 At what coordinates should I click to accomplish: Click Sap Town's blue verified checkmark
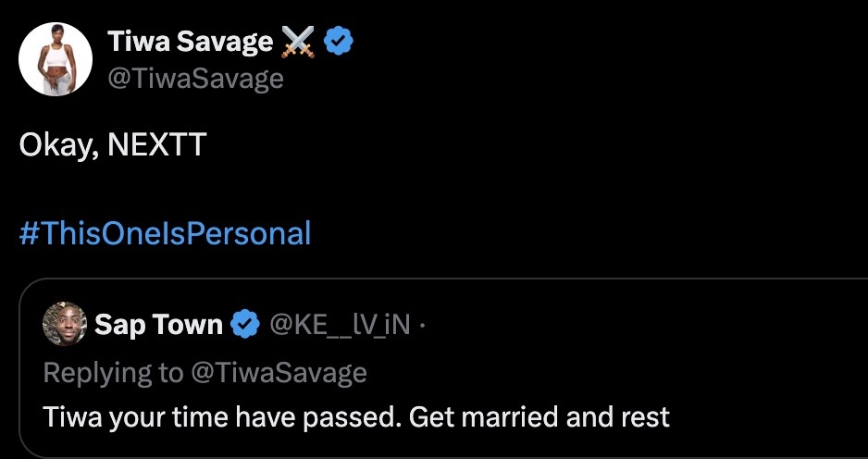pyautogui.click(x=244, y=325)
